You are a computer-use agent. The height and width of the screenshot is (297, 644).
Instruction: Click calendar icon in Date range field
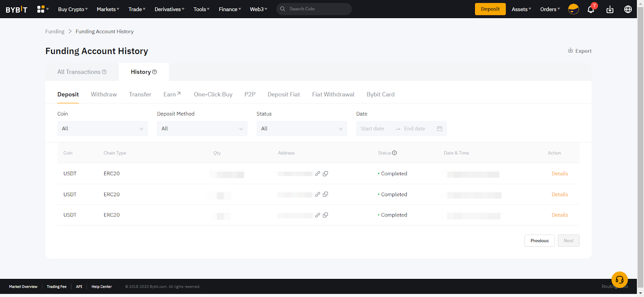click(x=440, y=129)
